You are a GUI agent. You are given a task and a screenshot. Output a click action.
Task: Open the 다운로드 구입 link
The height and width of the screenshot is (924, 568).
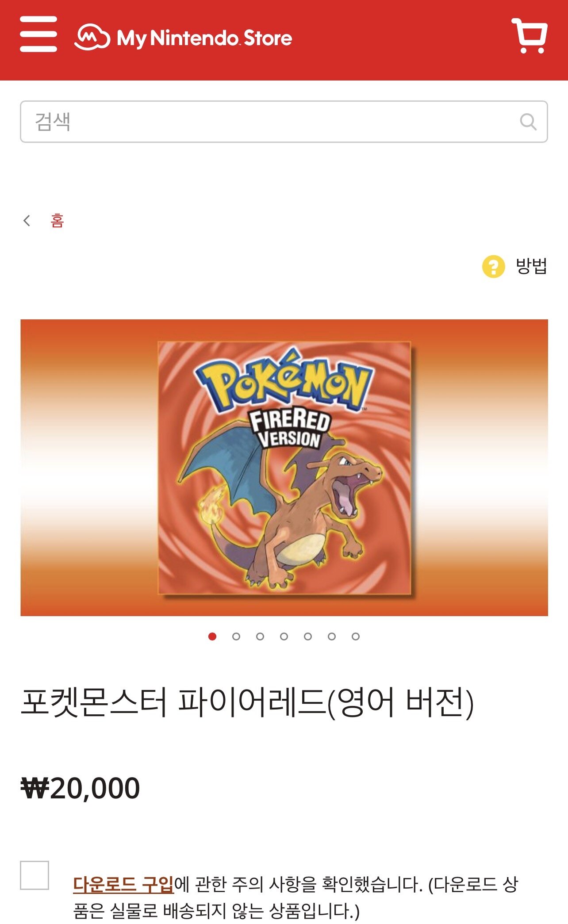123,885
